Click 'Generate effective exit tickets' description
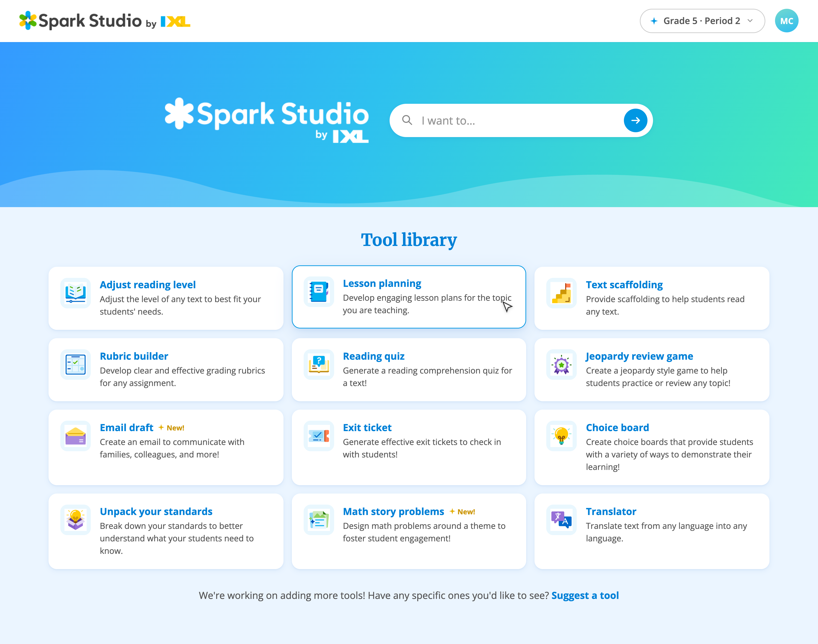 pos(422,448)
